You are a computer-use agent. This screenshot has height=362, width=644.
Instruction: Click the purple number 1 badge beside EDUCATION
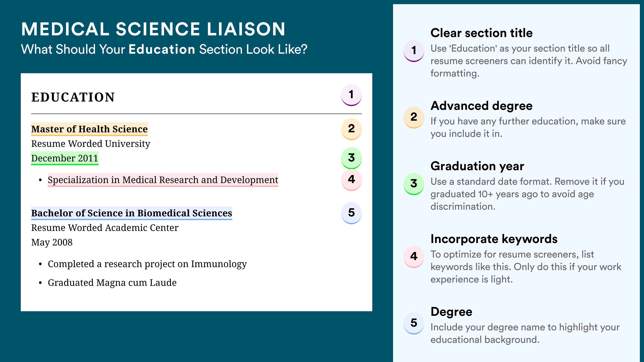[351, 95]
